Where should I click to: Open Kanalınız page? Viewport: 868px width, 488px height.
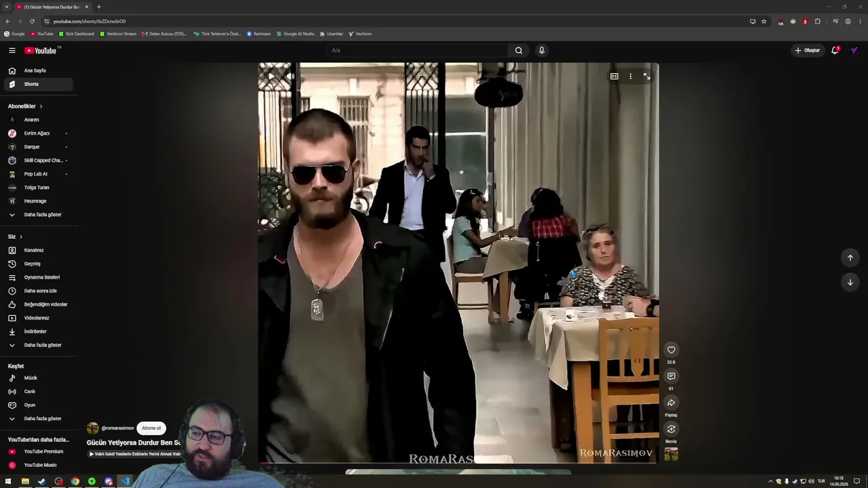click(38, 250)
